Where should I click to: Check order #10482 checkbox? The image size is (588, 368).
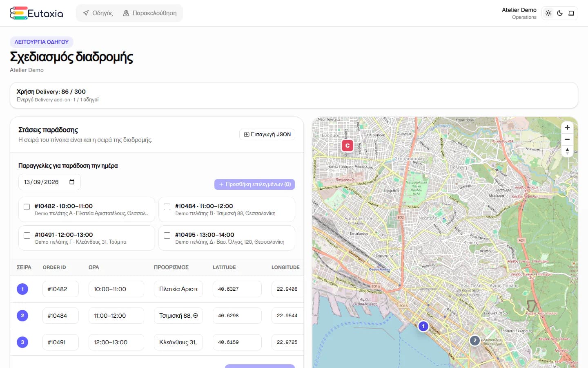27,207
